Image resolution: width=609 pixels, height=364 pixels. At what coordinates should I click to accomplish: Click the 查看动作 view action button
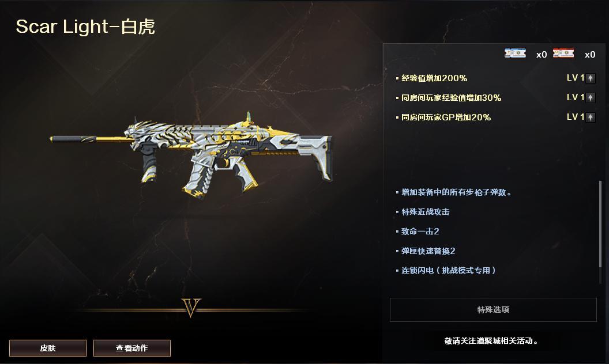[x=131, y=348]
